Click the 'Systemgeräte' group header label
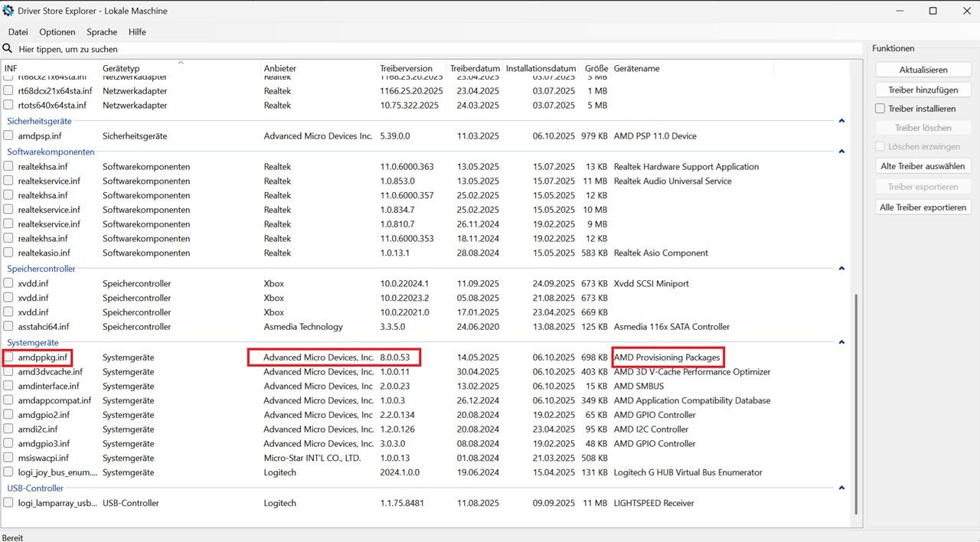The height and width of the screenshot is (542, 980). [x=33, y=343]
